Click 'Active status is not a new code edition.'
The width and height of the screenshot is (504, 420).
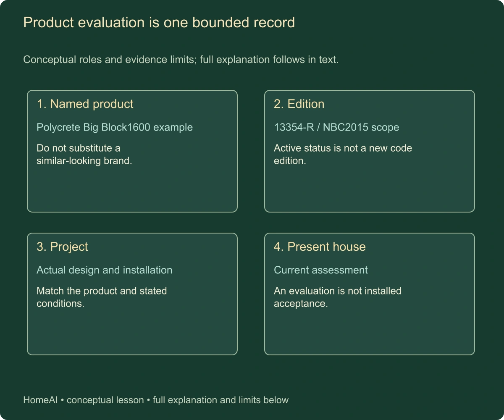343,155
